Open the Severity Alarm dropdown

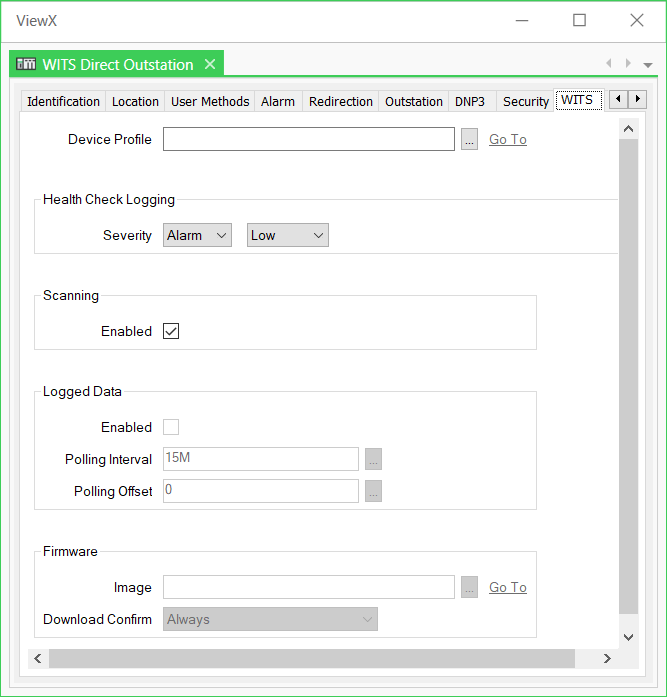pyautogui.click(x=197, y=236)
